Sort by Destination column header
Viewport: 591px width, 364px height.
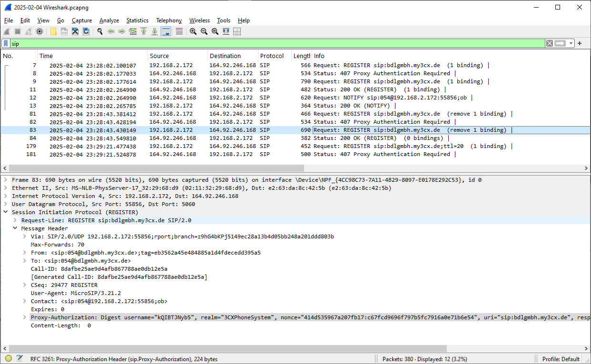[x=233, y=56]
